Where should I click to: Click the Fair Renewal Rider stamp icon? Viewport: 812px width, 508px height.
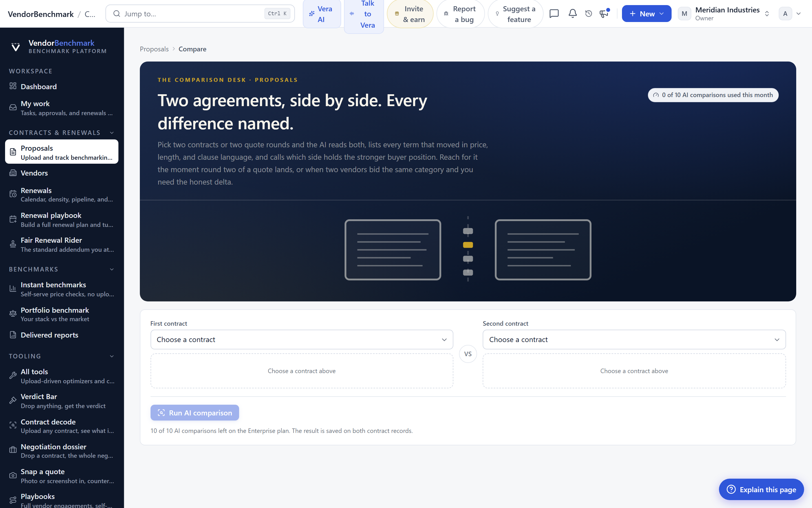(x=13, y=244)
